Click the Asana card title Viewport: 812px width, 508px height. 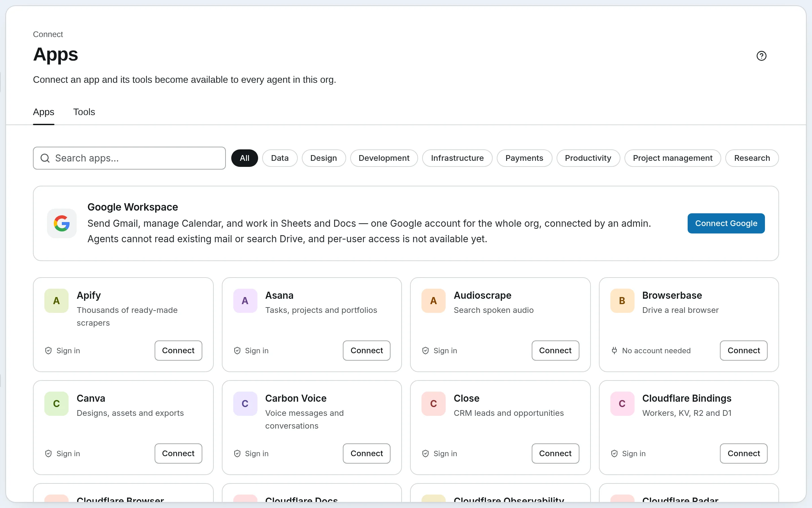coord(279,295)
